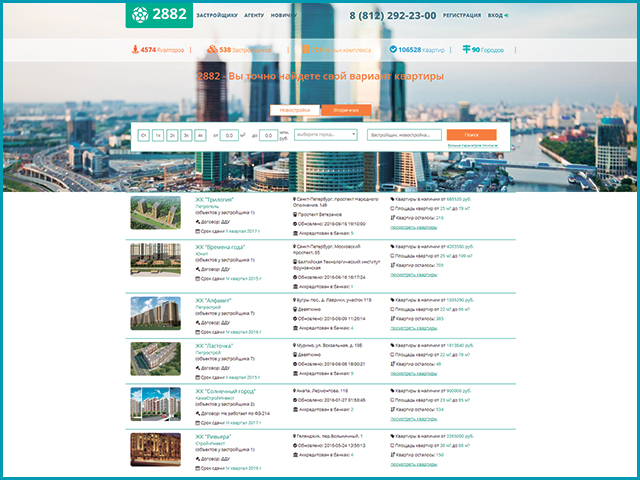Viewport: 640px width, 480px height.
Task: Click the ВХОД login link
Action: tap(495, 16)
